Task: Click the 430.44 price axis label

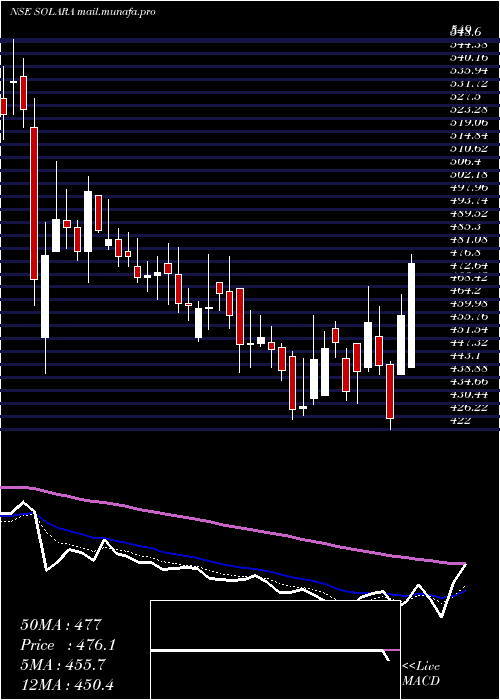Action: click(x=469, y=394)
